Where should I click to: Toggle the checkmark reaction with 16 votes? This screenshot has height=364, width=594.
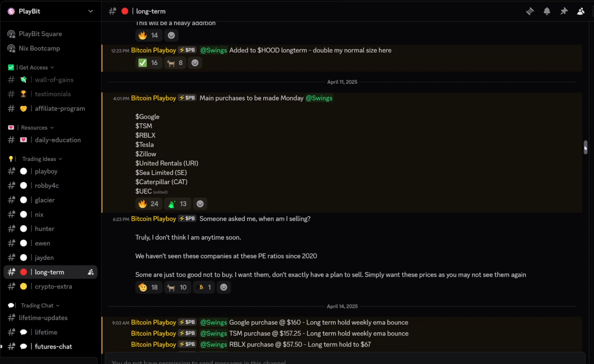tap(148, 63)
